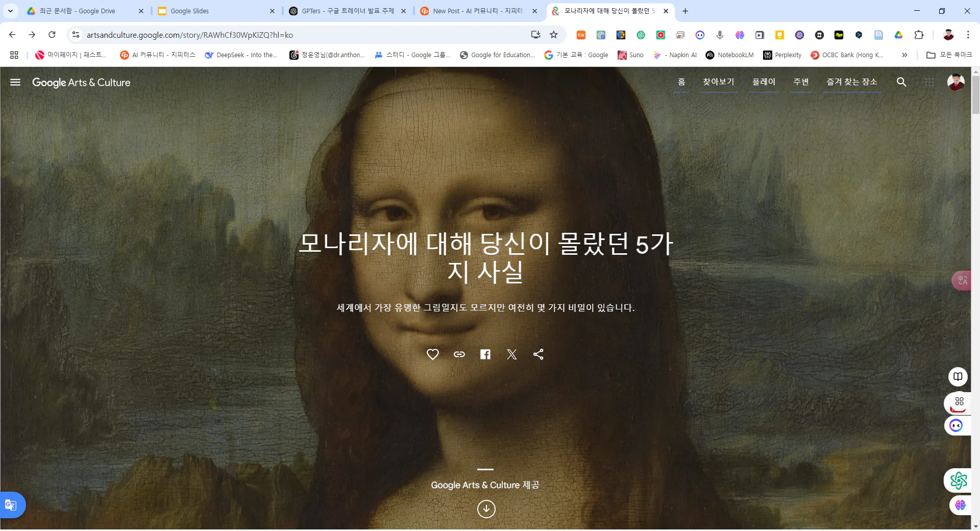This screenshot has height=531, width=980.
Task: Open AI 커뮤니티 지피터스 bookmark
Action: [x=157, y=55]
